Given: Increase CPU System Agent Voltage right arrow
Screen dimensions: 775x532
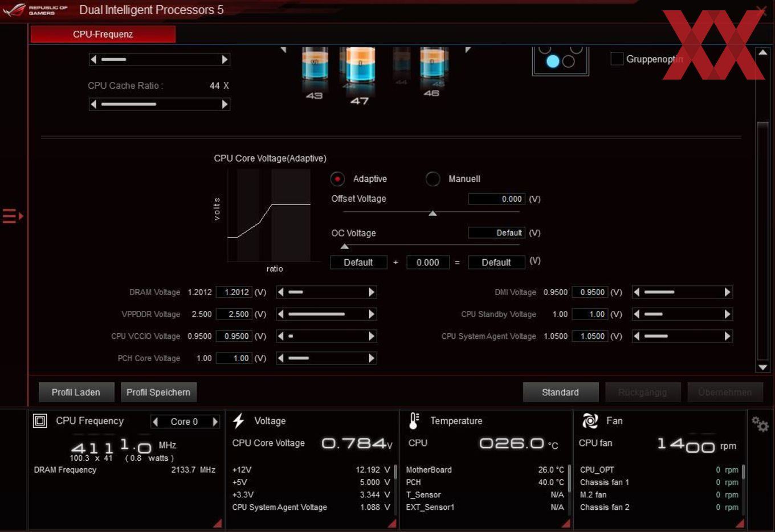Looking at the screenshot, I should pyautogui.click(x=727, y=336).
